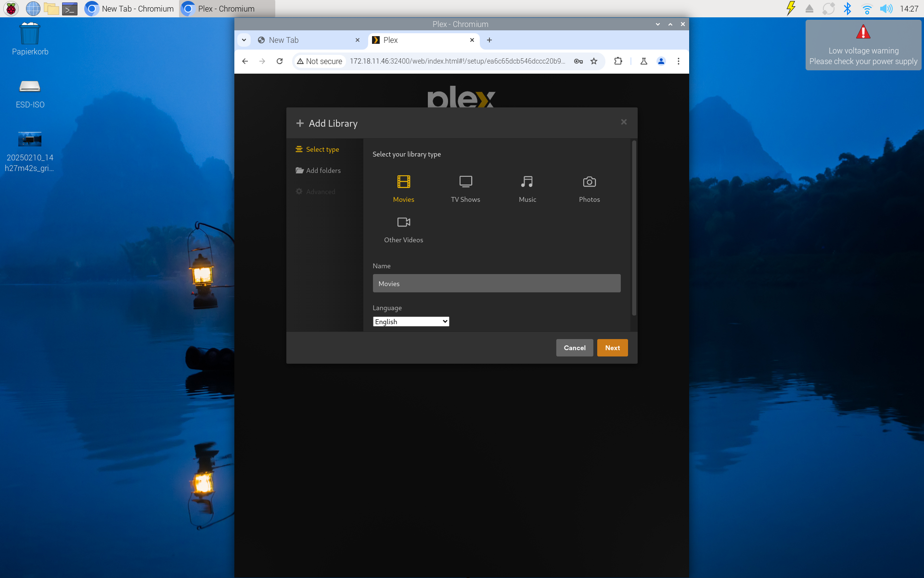Launch the web browser globe icon
924x578 pixels.
click(x=33, y=9)
